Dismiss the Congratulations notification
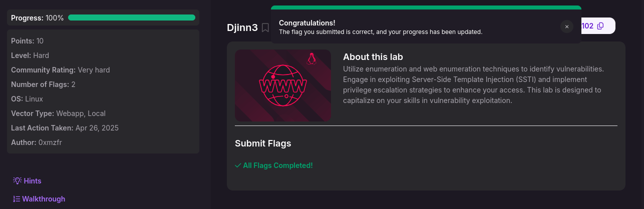The image size is (644, 209). coord(567,27)
